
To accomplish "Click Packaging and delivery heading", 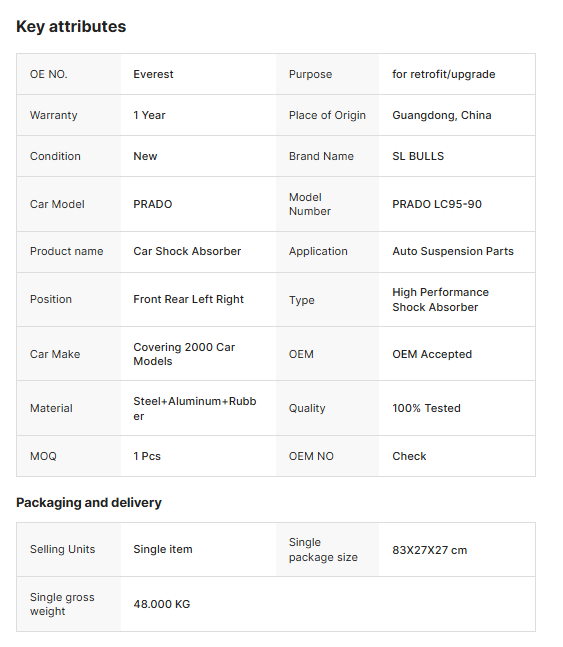I will coord(89,503).
